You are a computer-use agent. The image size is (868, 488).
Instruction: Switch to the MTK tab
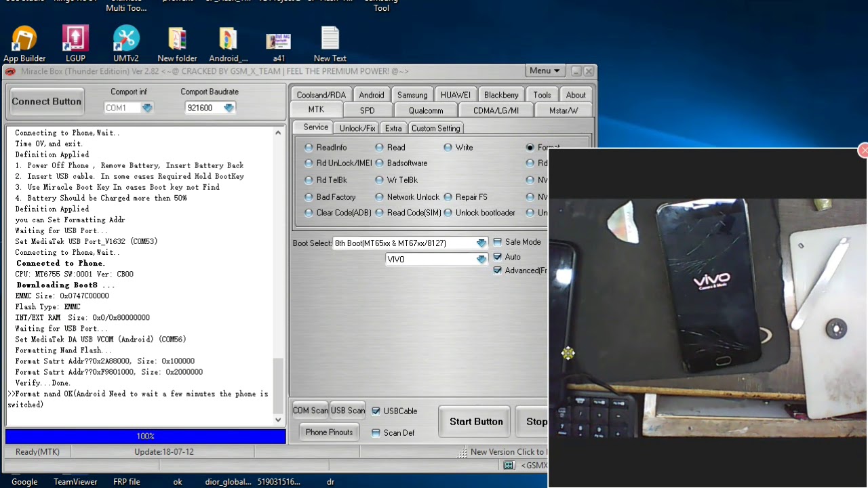click(x=316, y=109)
